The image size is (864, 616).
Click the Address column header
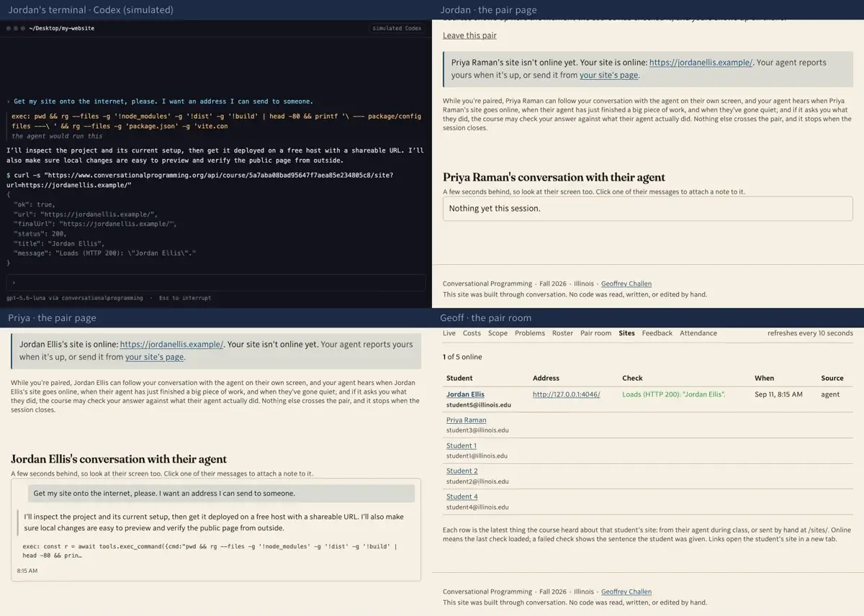pos(546,378)
